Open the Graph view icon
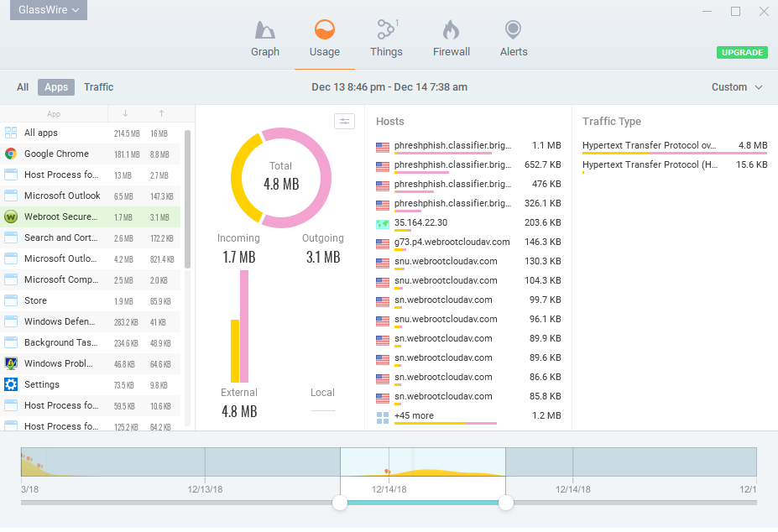Viewport: 778px width, 532px height. (x=265, y=30)
